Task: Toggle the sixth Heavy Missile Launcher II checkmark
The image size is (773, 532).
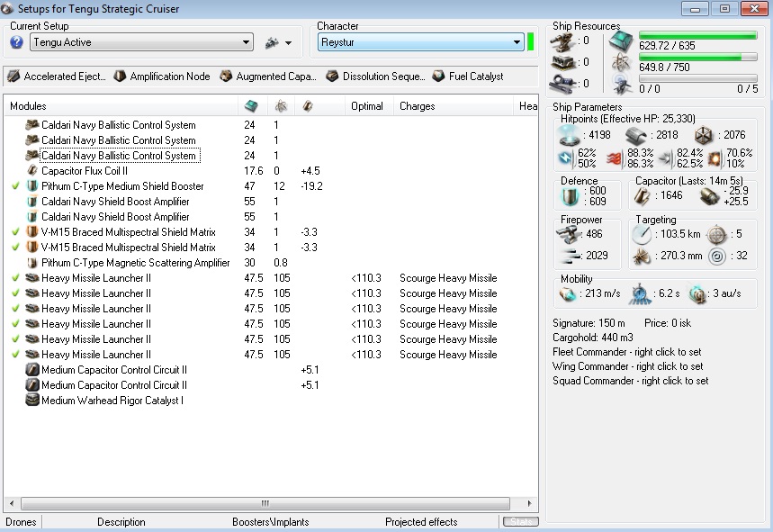Action: (x=16, y=355)
